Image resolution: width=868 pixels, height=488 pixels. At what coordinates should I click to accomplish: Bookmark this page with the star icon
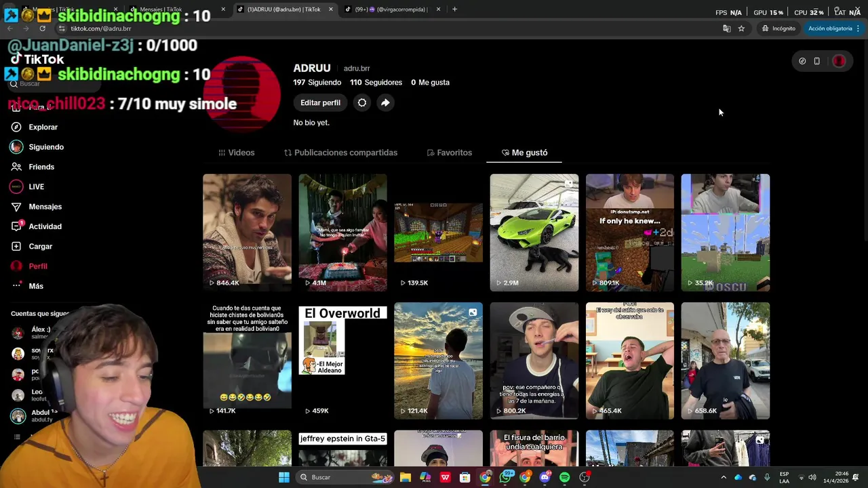tap(741, 28)
